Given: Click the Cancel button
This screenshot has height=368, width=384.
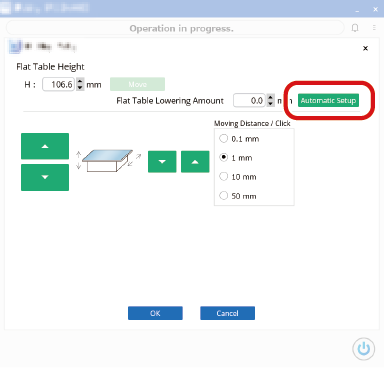Looking at the screenshot, I should pos(227,313).
